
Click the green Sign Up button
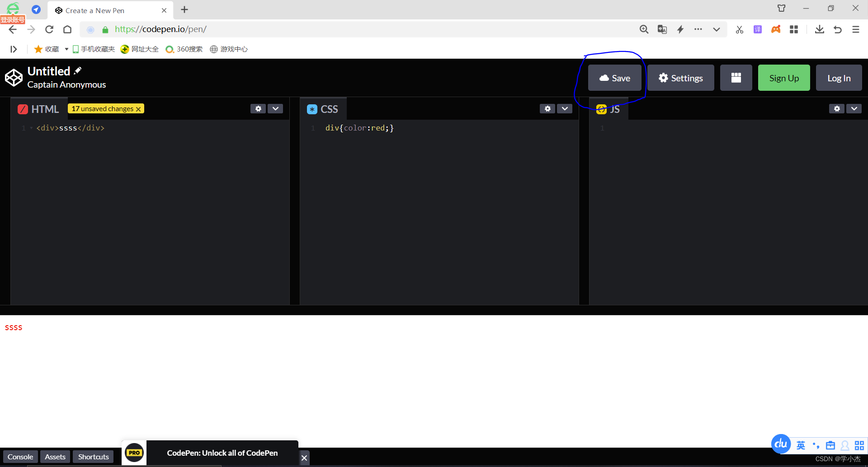(x=783, y=77)
